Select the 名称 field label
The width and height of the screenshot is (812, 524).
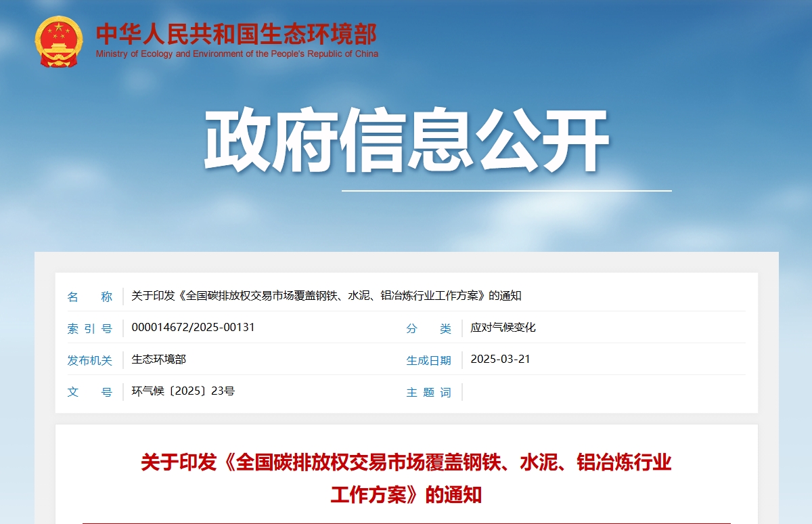pyautogui.click(x=89, y=297)
